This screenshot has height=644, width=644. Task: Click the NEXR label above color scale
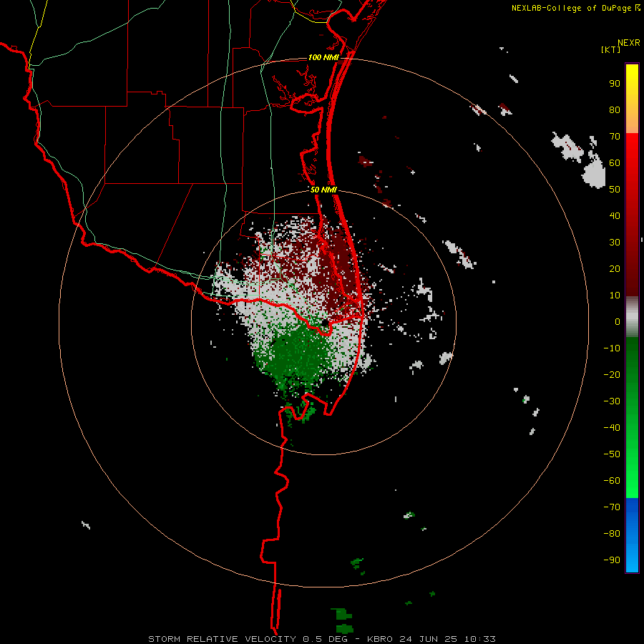629,43
